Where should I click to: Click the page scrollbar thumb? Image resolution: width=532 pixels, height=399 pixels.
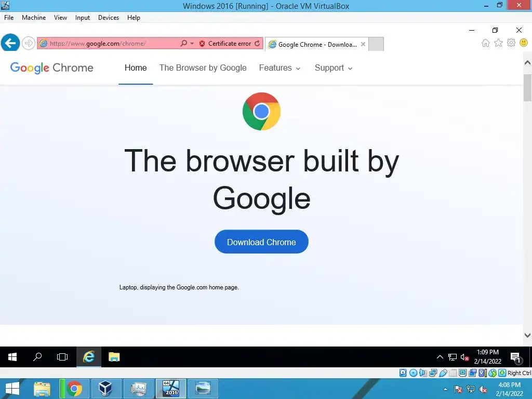point(527,87)
